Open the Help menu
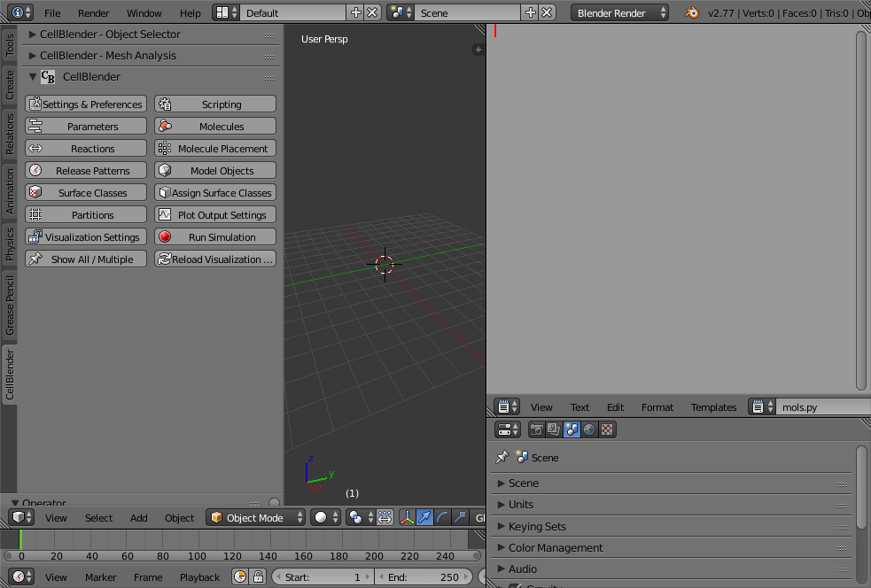Image resolution: width=871 pixels, height=588 pixels. click(x=190, y=12)
